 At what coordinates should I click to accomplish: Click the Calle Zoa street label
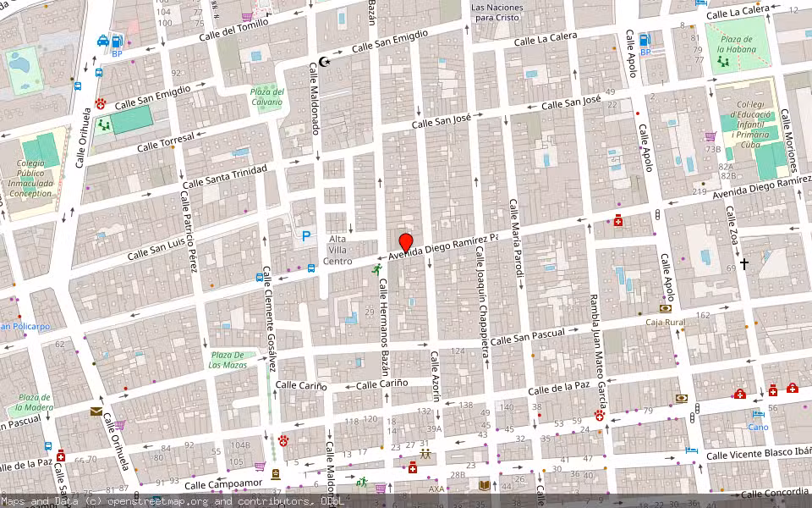(x=732, y=224)
